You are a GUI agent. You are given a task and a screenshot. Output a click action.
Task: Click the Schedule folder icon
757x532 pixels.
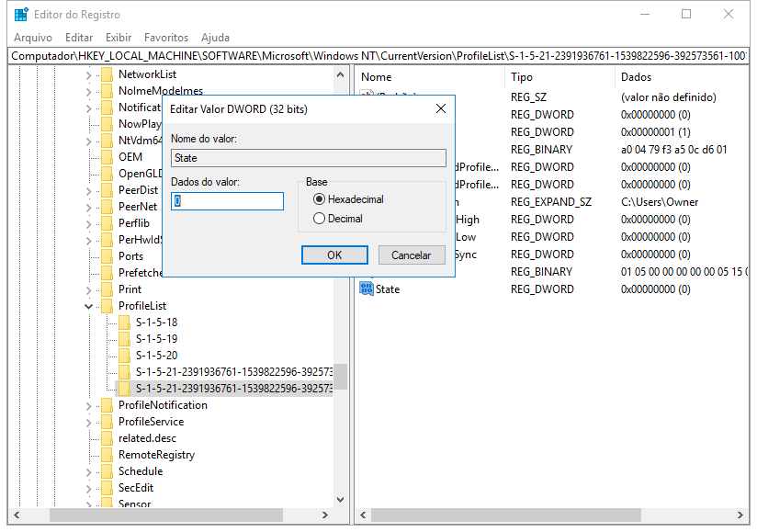coord(107,471)
